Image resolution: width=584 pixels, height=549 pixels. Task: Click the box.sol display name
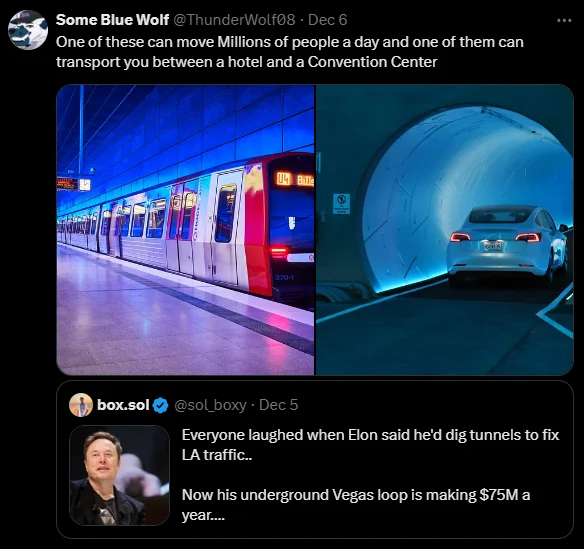point(123,405)
